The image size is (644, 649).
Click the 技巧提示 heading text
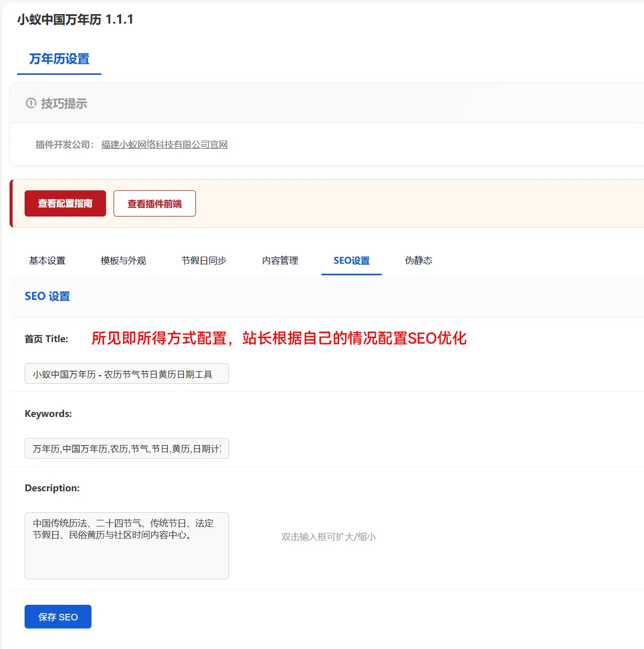coord(64,103)
